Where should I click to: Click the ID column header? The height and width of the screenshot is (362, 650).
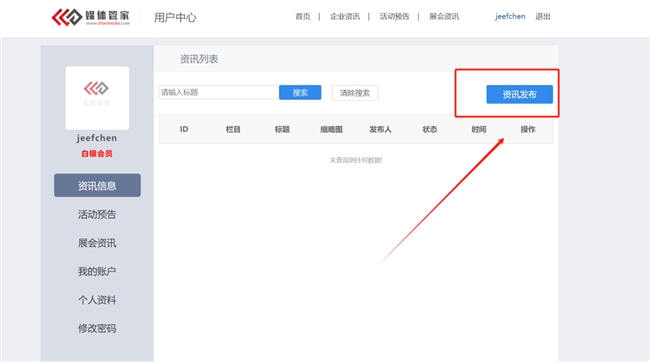pos(184,129)
